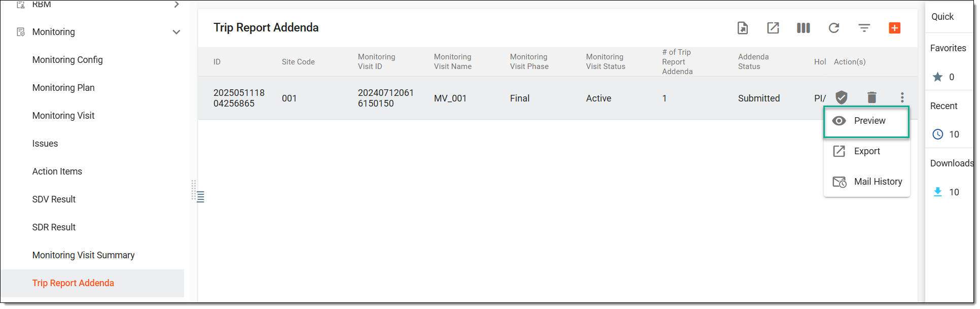The image size is (980, 309).
Task: Open Monitoring Visit Summary in sidebar
Action: coord(84,255)
